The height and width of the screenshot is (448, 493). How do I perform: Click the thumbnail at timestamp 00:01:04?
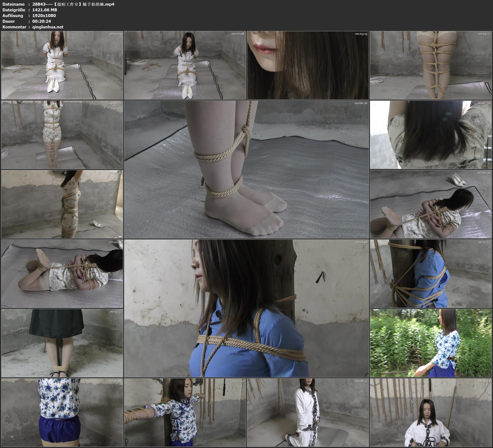click(x=62, y=65)
